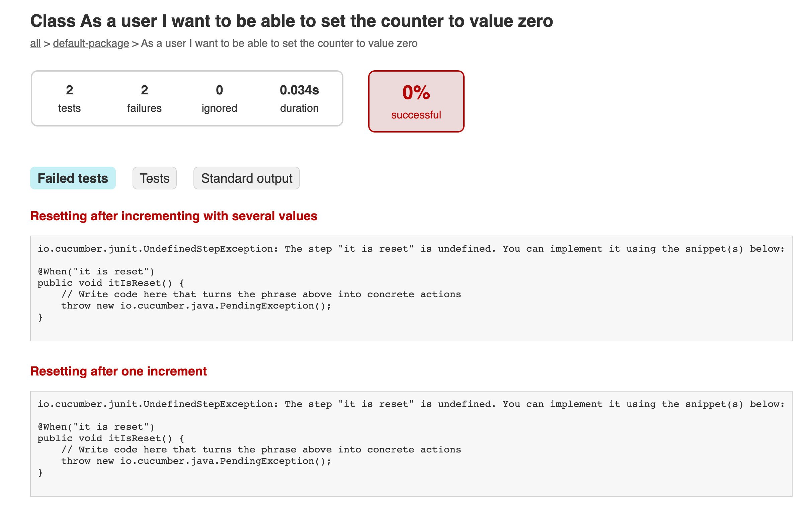
Task: Click the 0% successful summary box
Action: point(416,101)
